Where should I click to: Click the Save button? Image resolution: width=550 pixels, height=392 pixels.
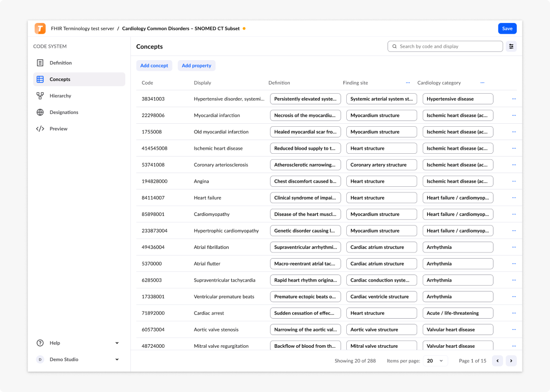[x=507, y=29]
